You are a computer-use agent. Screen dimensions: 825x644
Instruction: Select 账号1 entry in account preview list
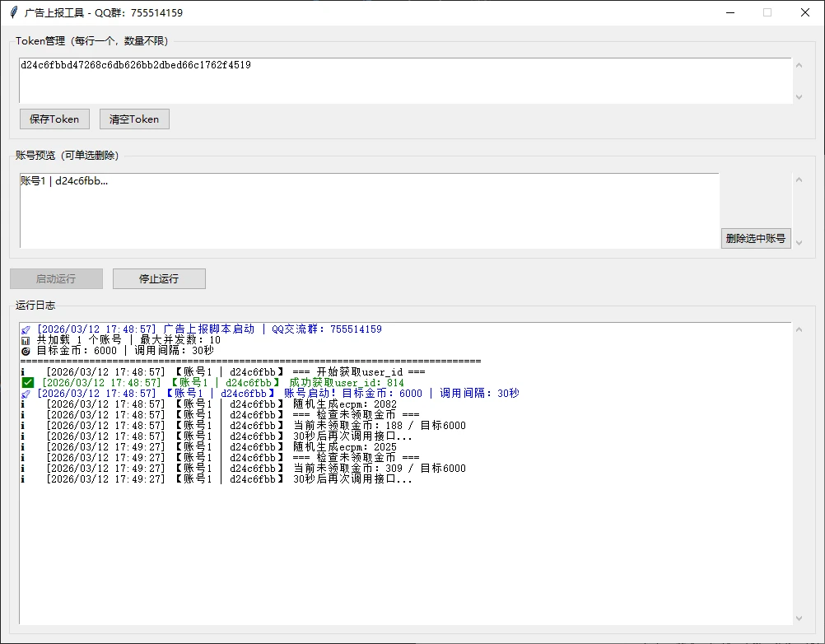(x=64, y=181)
